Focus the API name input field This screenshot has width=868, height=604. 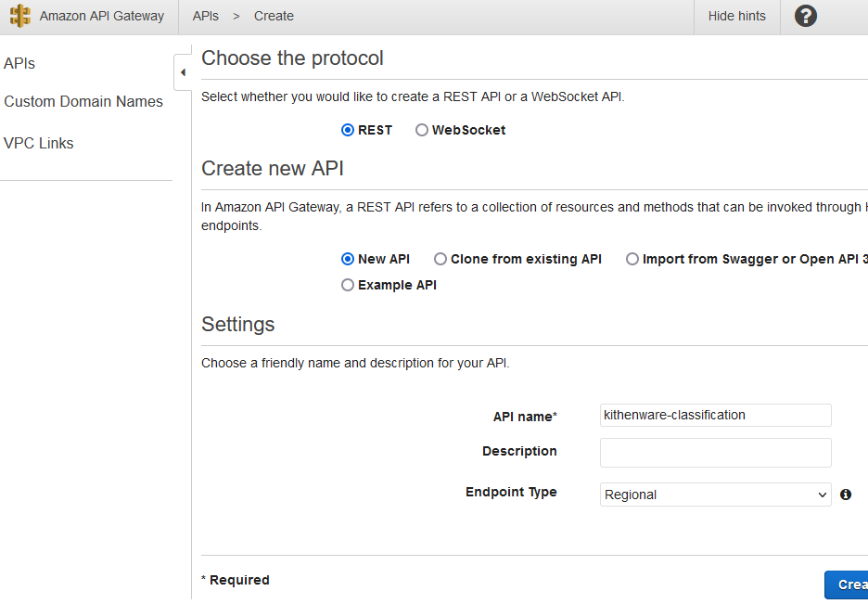coord(715,416)
